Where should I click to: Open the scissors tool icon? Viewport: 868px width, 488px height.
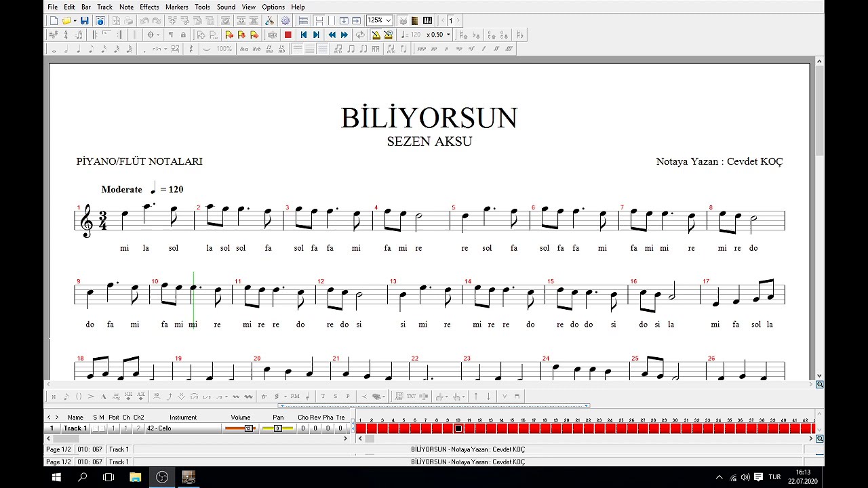click(x=269, y=21)
